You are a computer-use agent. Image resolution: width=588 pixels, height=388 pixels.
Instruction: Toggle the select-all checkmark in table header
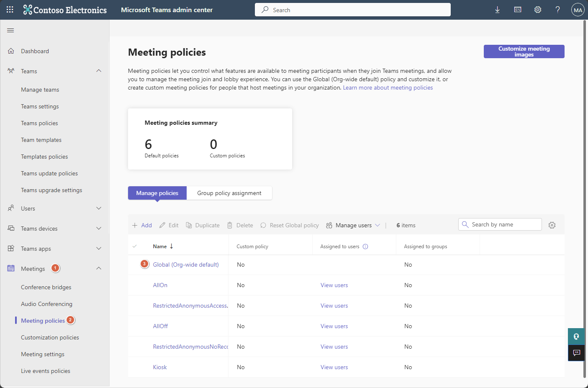pyautogui.click(x=134, y=246)
